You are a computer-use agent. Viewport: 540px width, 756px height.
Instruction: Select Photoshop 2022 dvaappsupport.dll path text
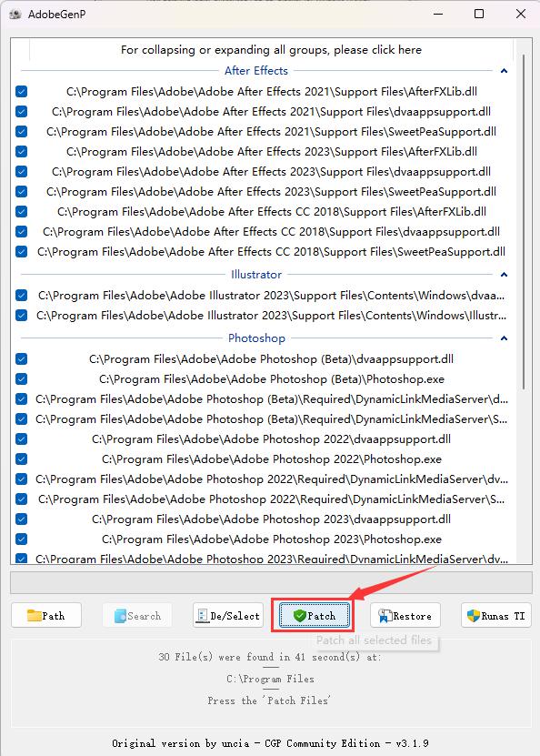[x=271, y=439]
